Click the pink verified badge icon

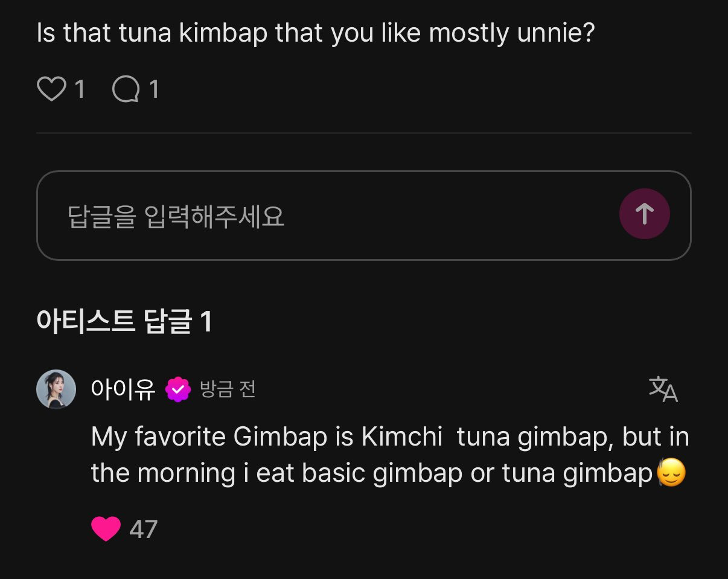point(178,389)
